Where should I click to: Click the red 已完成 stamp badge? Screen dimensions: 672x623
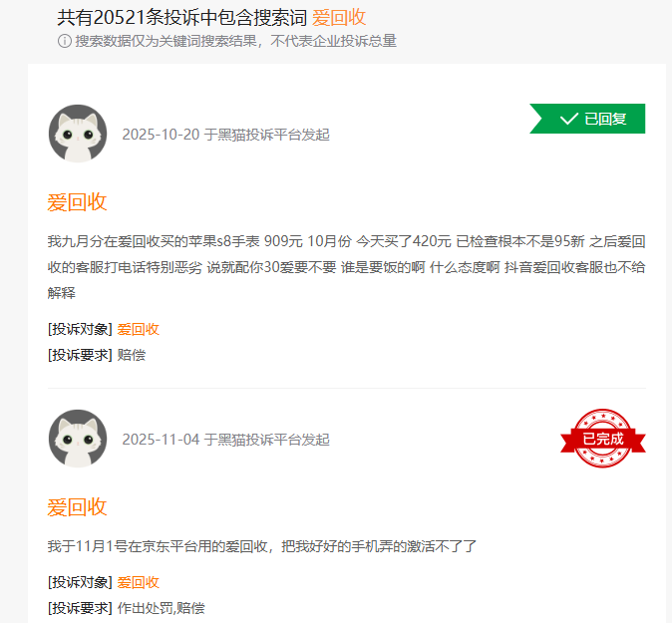coord(602,438)
